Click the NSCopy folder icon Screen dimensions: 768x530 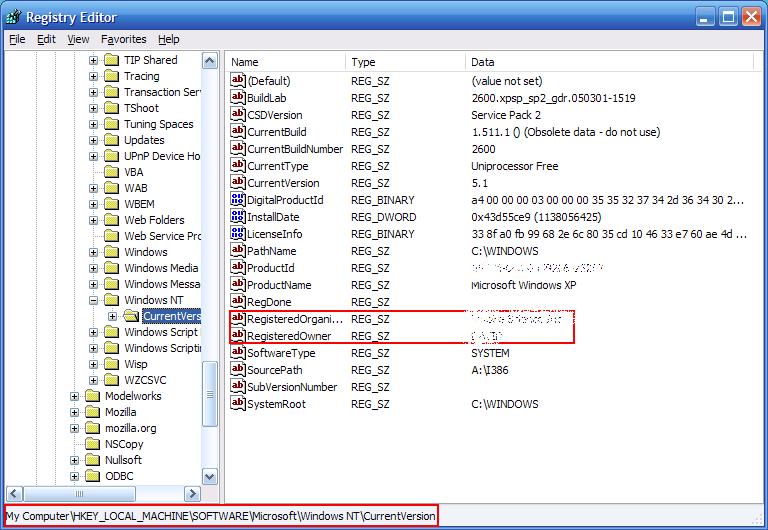pyautogui.click(x=93, y=444)
